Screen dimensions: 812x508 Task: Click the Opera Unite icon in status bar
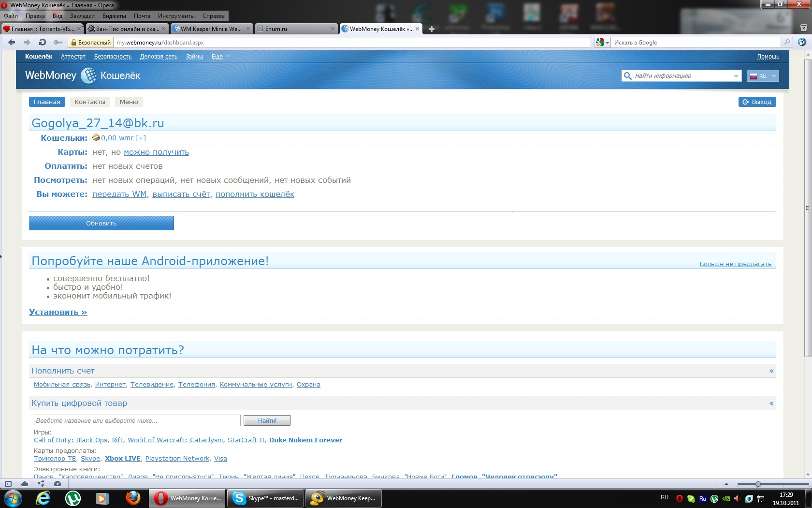pyautogui.click(x=41, y=484)
